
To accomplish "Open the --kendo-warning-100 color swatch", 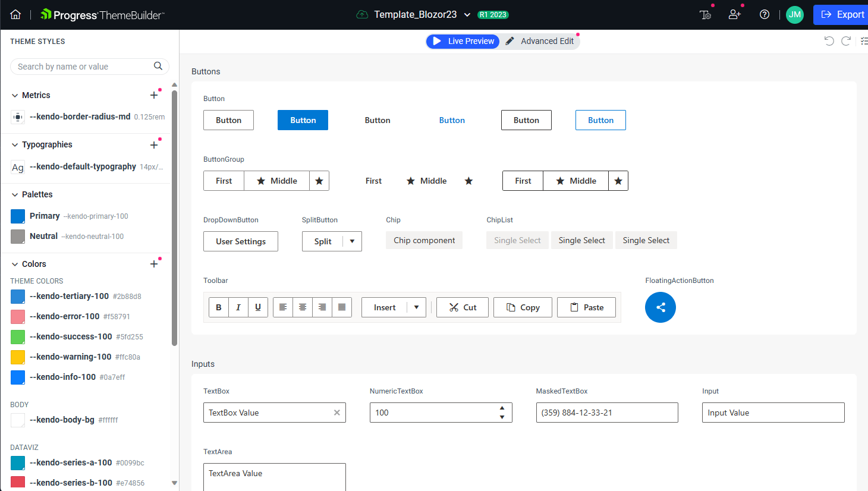I will tap(18, 357).
